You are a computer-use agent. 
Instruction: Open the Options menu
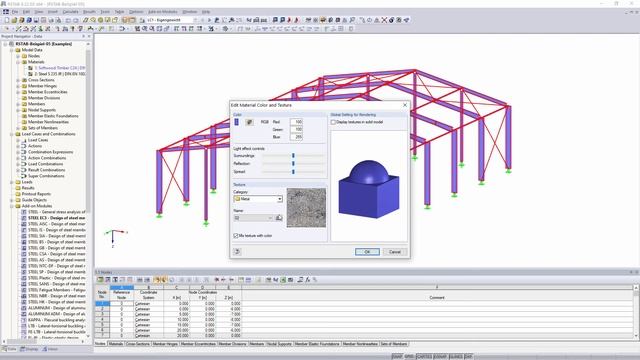tap(136, 12)
